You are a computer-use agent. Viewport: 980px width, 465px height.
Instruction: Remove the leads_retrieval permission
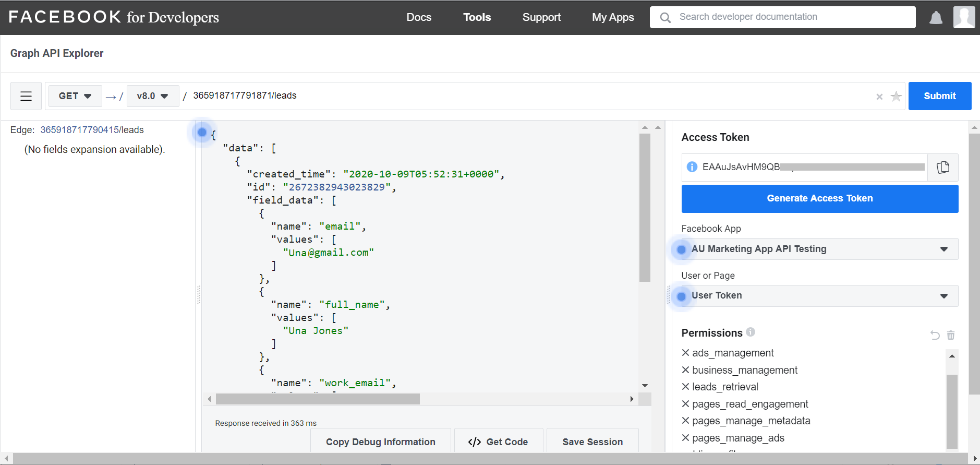tap(686, 387)
